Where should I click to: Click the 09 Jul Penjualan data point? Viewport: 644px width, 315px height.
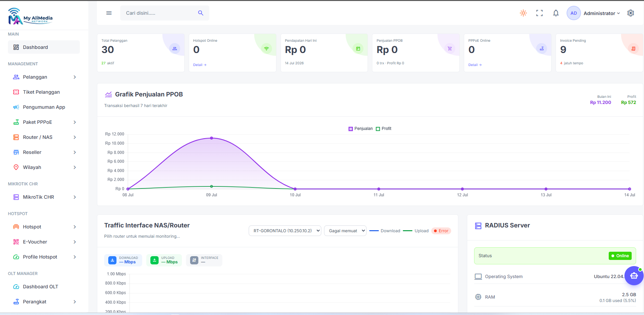click(212, 138)
